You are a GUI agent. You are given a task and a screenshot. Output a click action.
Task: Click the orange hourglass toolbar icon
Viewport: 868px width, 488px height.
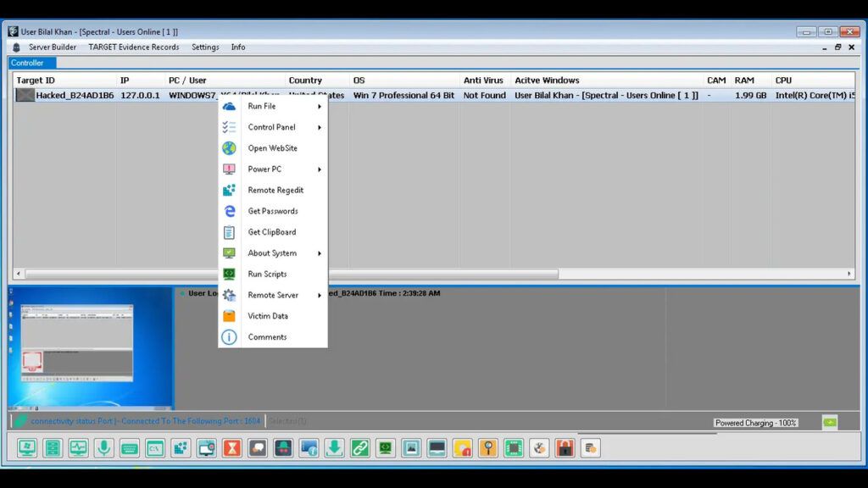(x=232, y=447)
